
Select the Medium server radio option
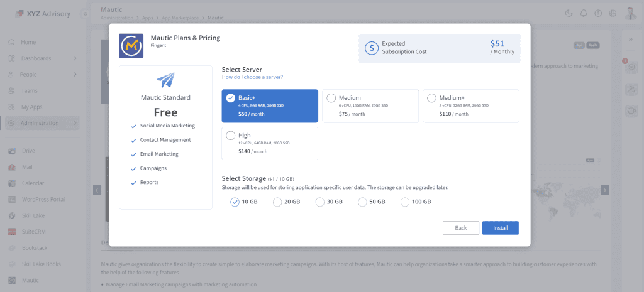331,98
